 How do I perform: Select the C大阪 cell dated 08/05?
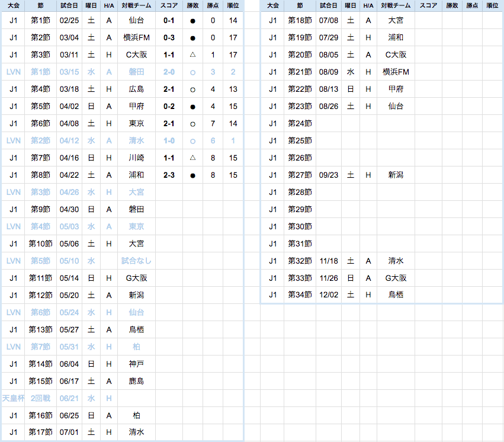396,55
